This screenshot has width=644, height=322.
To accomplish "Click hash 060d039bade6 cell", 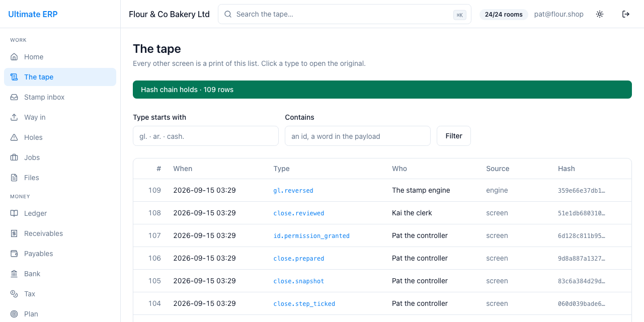I will tap(582, 304).
